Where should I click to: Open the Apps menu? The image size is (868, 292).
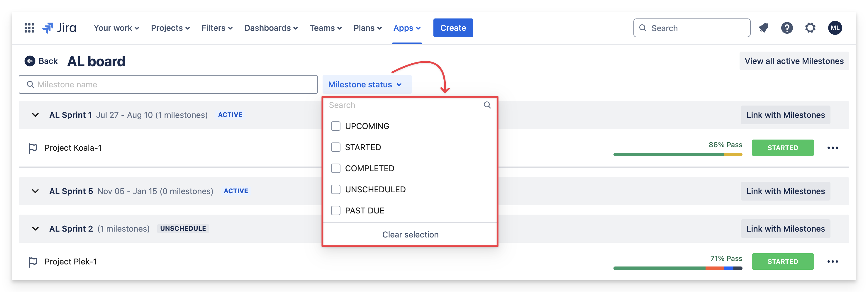pyautogui.click(x=407, y=28)
